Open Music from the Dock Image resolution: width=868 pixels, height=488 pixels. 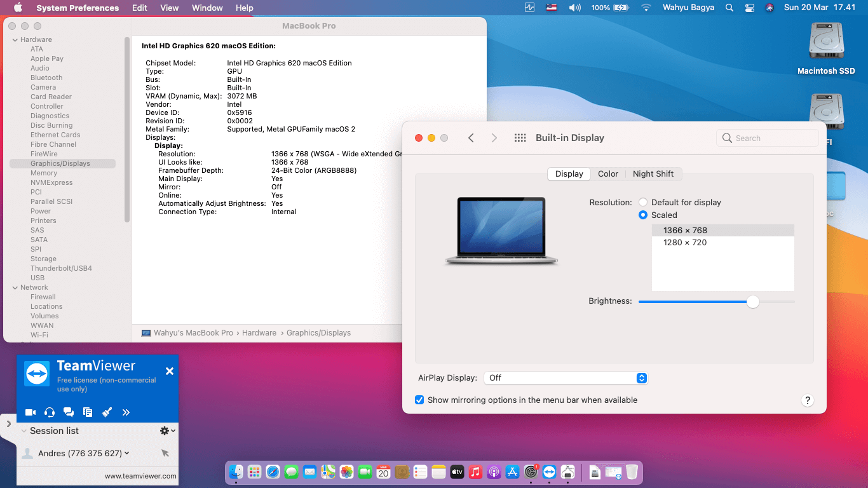click(x=475, y=471)
